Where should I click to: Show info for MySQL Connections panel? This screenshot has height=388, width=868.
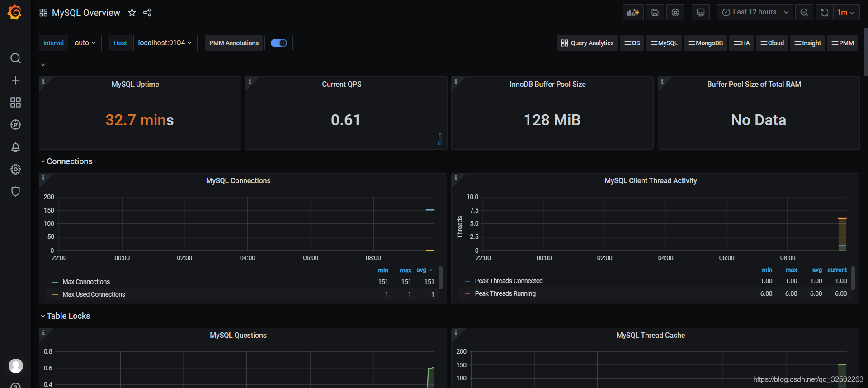(43, 178)
